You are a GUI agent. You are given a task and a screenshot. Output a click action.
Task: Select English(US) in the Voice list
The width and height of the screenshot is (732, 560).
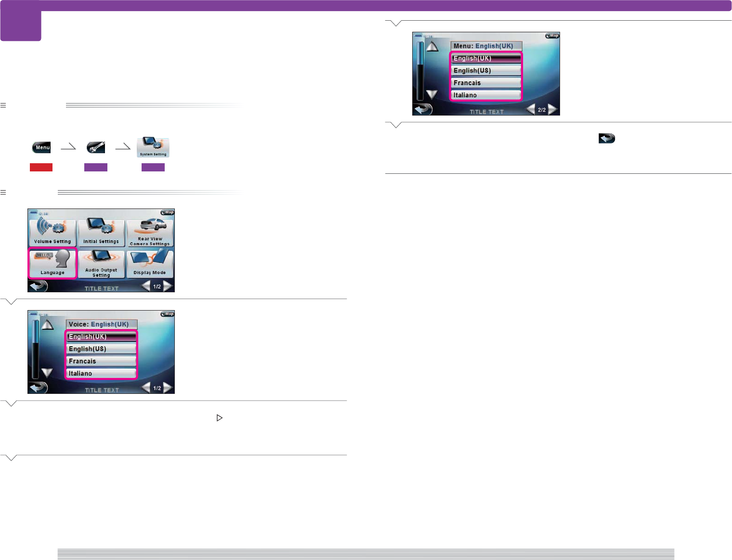point(101,349)
